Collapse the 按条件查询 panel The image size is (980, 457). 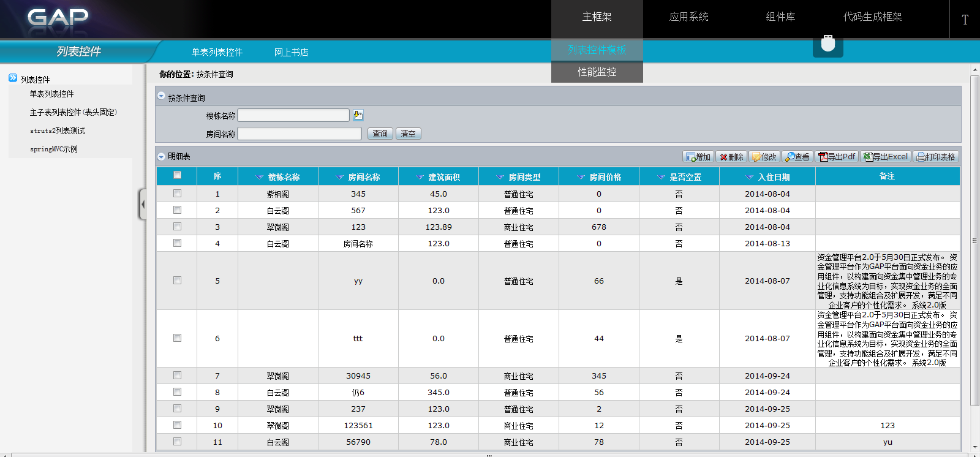(161, 96)
